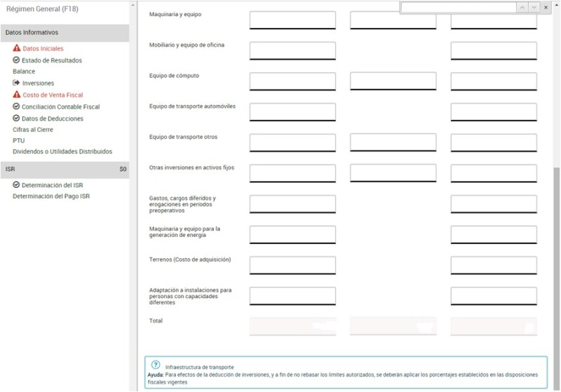Viewport: 561px width, 392px height.
Task: Open Dividendos o Utilidades Distribuidos
Action: [x=62, y=151]
